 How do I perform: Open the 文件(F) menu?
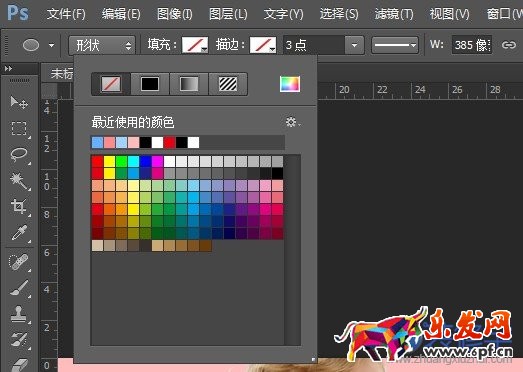tap(66, 14)
